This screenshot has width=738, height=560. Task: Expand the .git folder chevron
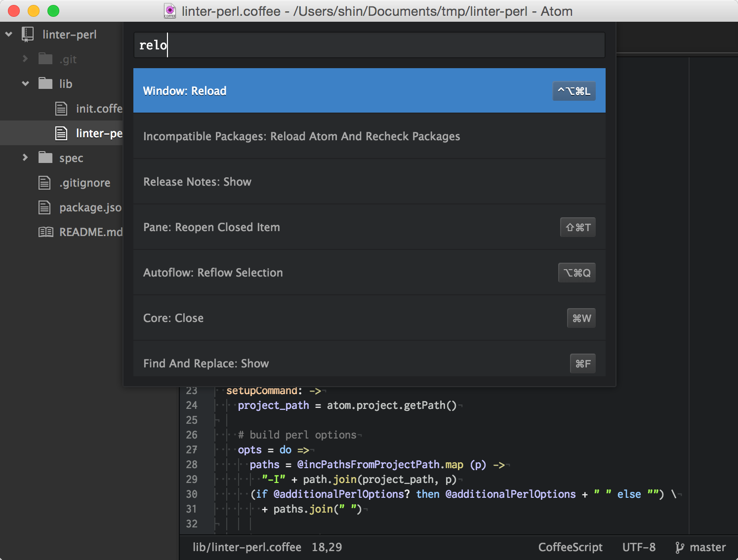click(25, 59)
